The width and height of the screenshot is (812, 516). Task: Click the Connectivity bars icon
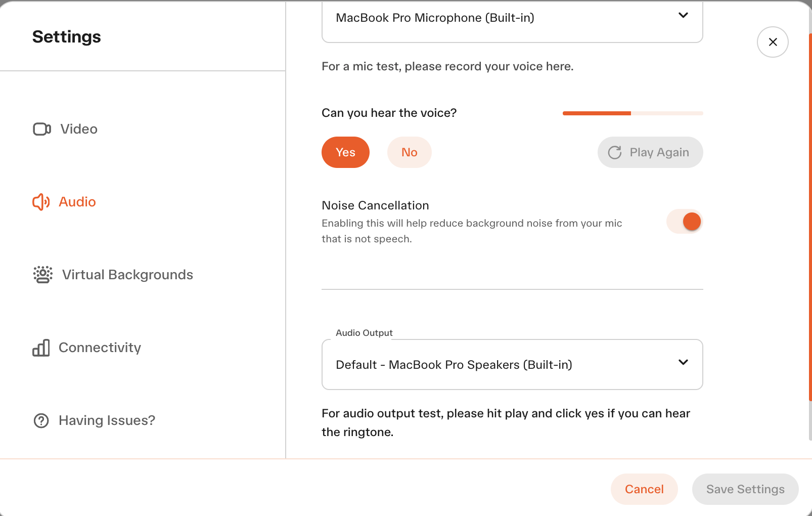click(x=41, y=348)
